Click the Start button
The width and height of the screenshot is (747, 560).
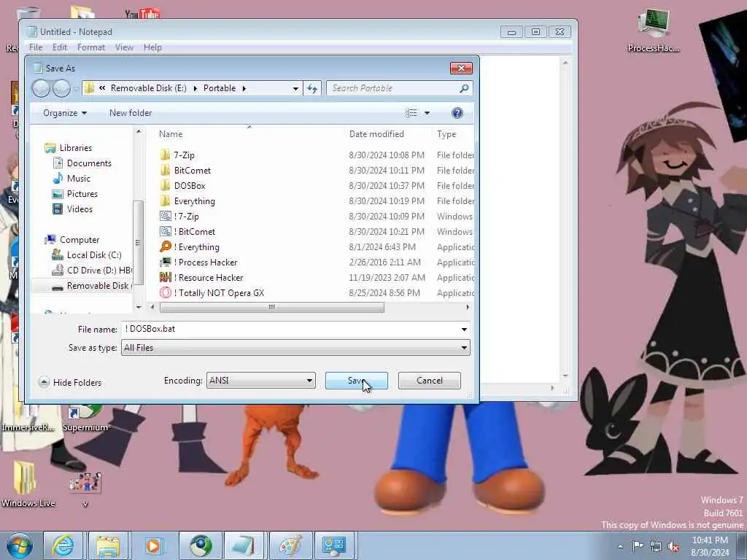[x=20, y=545]
